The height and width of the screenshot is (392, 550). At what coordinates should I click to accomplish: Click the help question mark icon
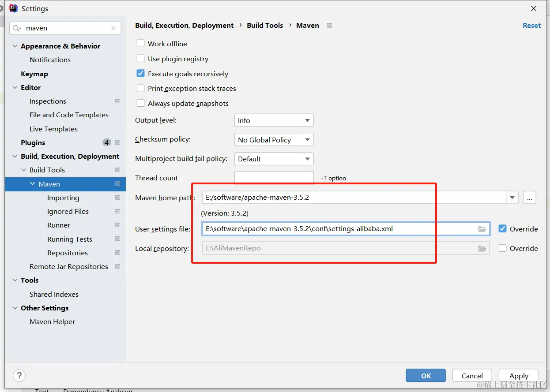click(19, 376)
